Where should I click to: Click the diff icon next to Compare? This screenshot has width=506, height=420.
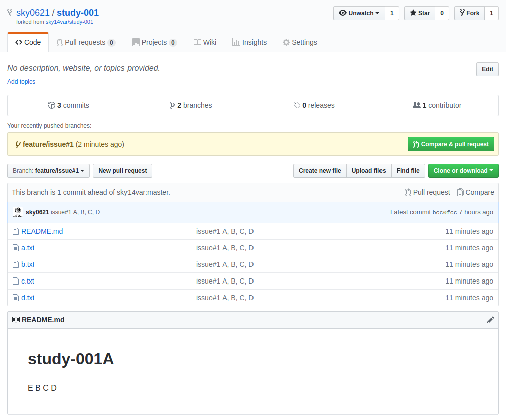click(x=460, y=192)
